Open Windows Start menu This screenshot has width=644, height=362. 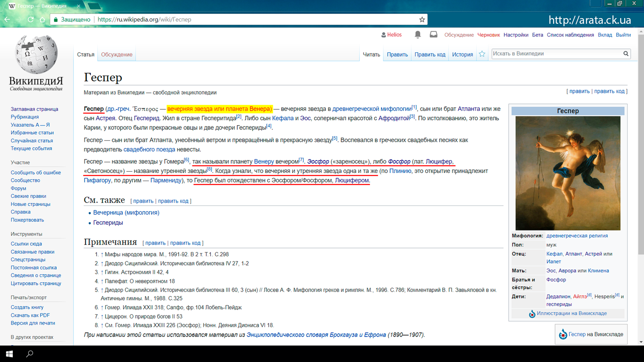[x=9, y=354]
